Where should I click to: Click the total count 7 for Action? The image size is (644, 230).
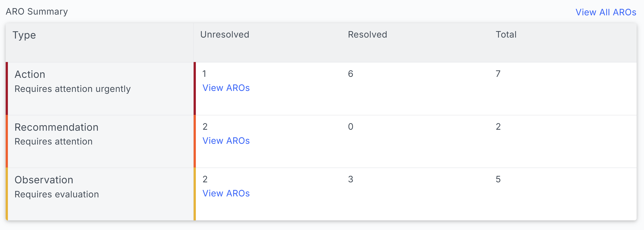[498, 74]
